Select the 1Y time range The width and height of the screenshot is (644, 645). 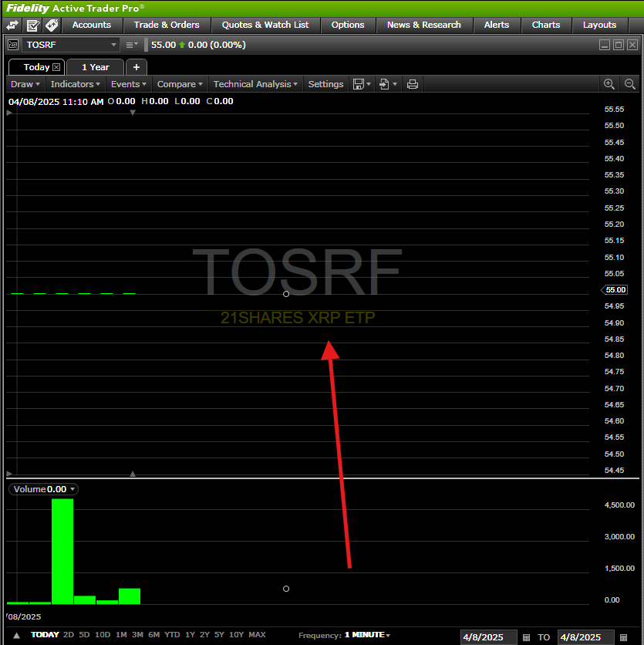190,635
